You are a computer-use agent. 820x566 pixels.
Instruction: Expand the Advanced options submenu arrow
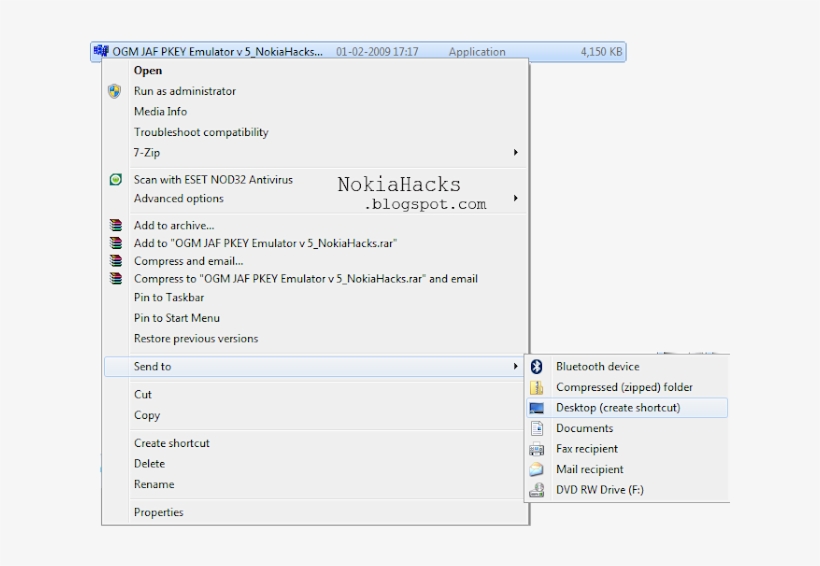click(516, 198)
